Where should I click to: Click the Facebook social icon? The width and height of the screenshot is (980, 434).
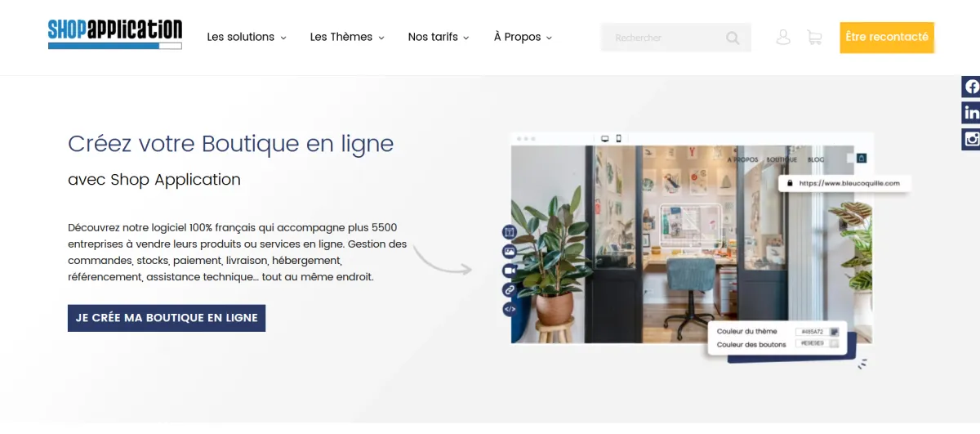point(971,86)
